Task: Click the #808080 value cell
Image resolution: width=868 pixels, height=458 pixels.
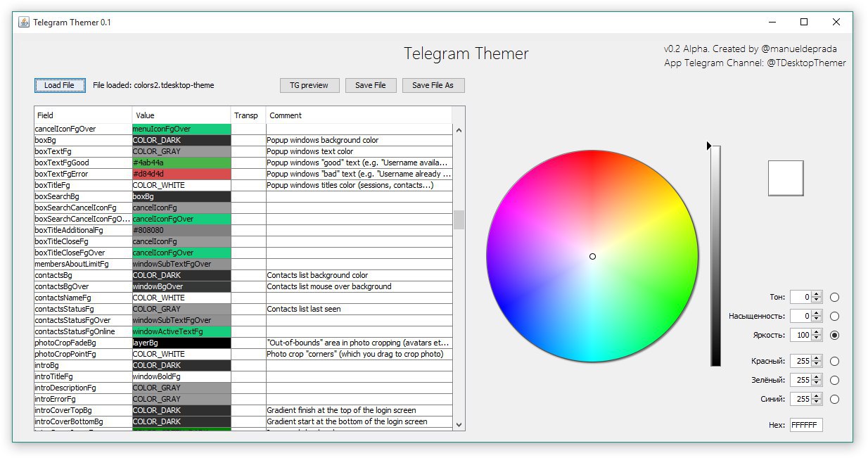Action: point(181,230)
